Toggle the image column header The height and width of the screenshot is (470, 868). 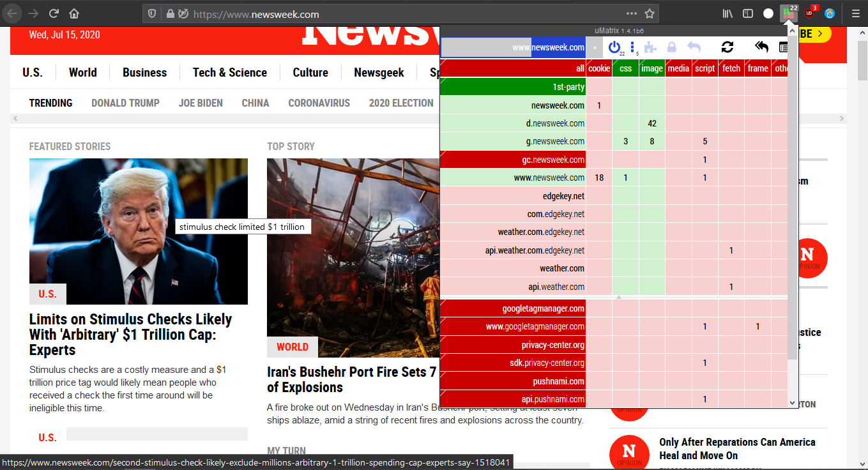click(x=652, y=68)
